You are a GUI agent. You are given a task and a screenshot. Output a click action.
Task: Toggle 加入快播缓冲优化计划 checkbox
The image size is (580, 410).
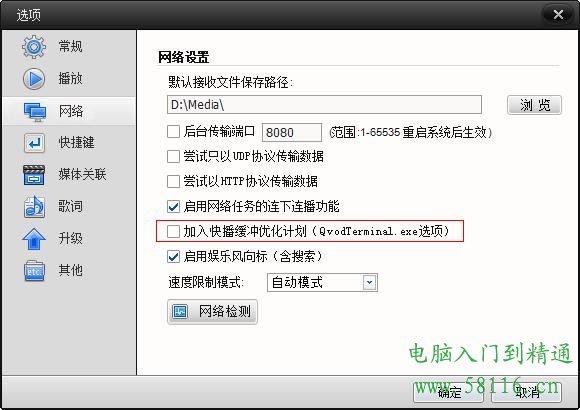pyautogui.click(x=173, y=231)
